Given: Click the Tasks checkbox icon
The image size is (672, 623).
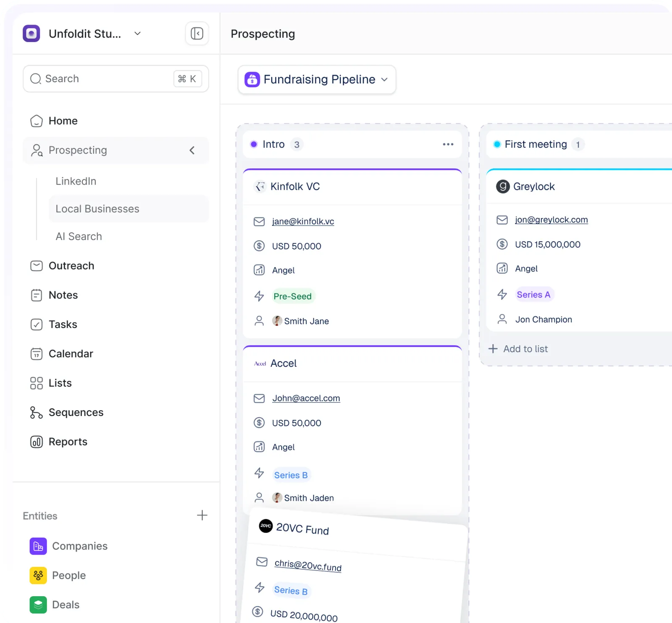Looking at the screenshot, I should pos(37,325).
